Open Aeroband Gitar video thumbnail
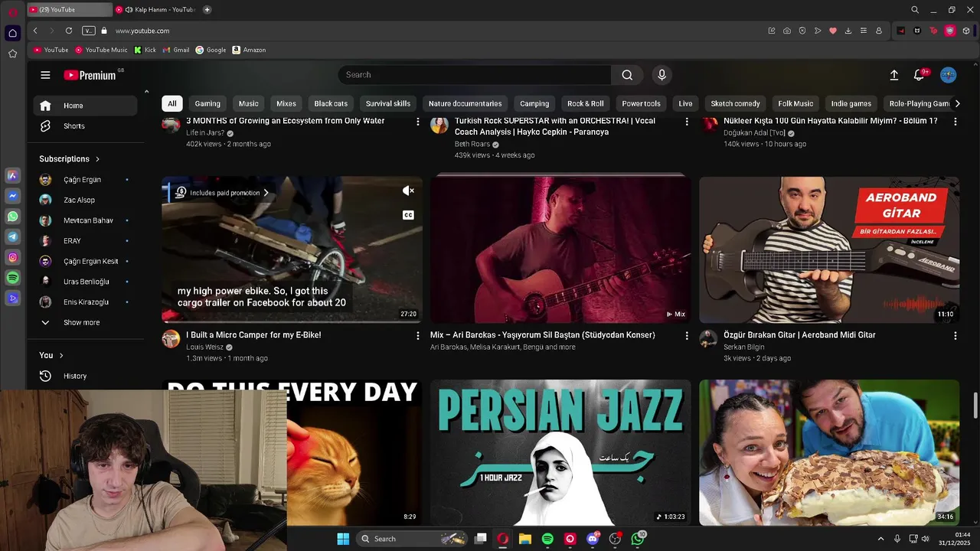The width and height of the screenshot is (980, 551). [x=829, y=249]
